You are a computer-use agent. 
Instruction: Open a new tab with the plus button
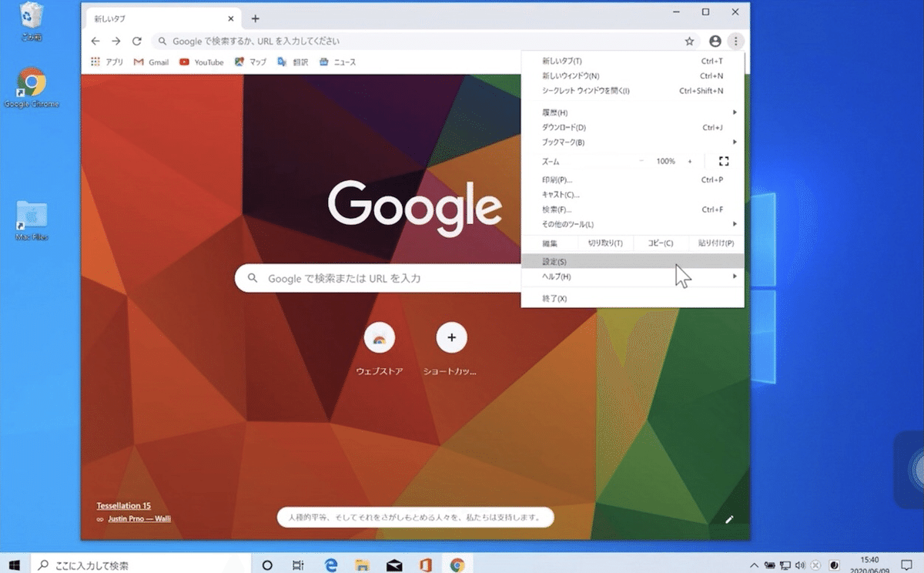click(x=256, y=18)
